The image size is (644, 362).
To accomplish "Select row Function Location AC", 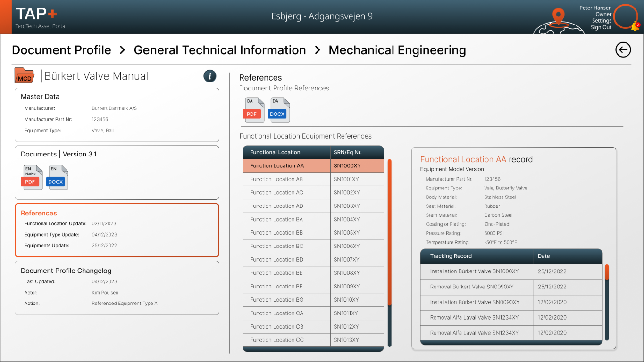I will [313, 192].
